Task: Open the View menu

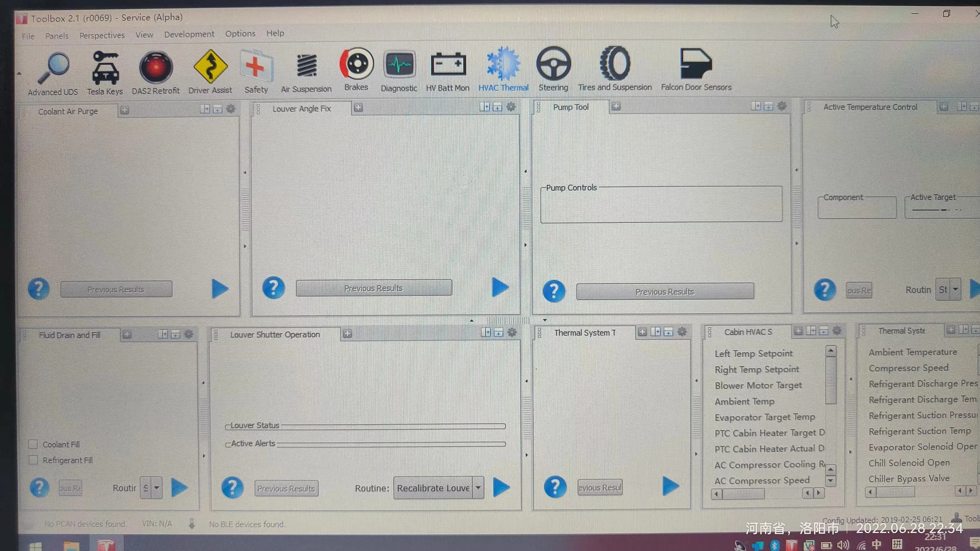Action: pos(144,35)
